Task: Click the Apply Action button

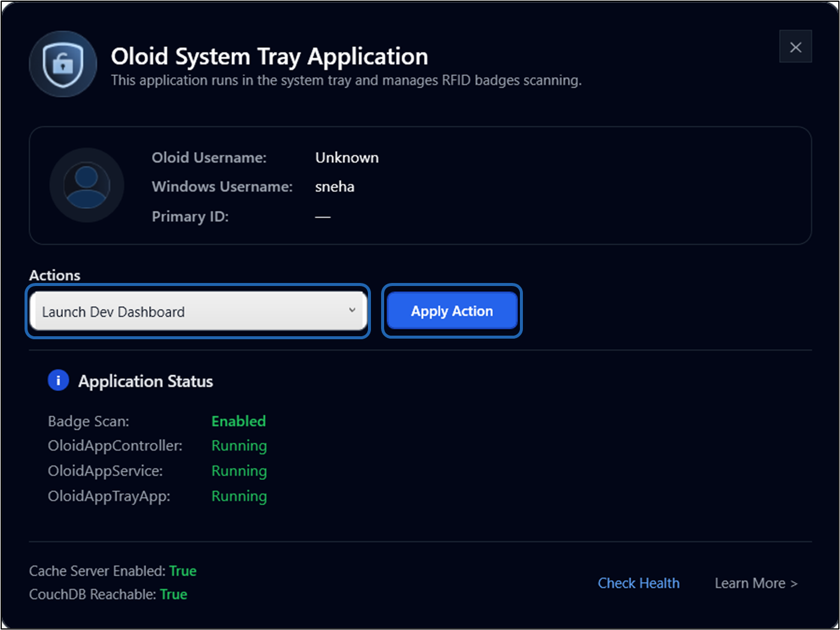Action: point(452,311)
